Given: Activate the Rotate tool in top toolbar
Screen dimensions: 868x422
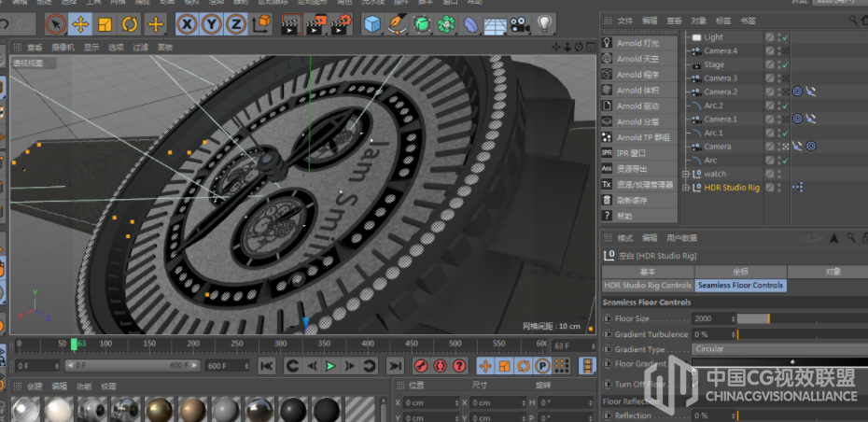Looking at the screenshot, I should point(130,24).
